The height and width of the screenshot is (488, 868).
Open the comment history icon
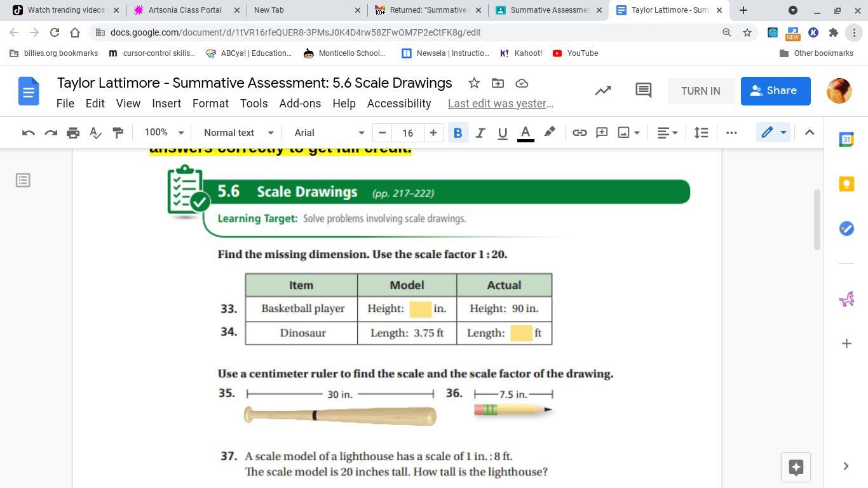pos(643,91)
